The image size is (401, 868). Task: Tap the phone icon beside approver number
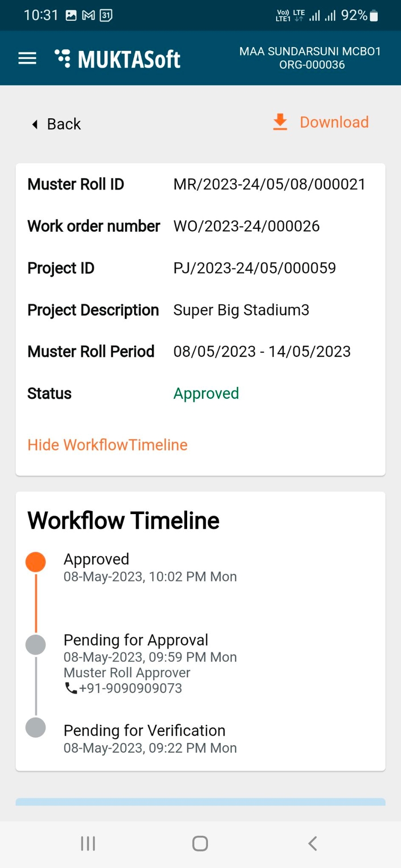tap(71, 688)
